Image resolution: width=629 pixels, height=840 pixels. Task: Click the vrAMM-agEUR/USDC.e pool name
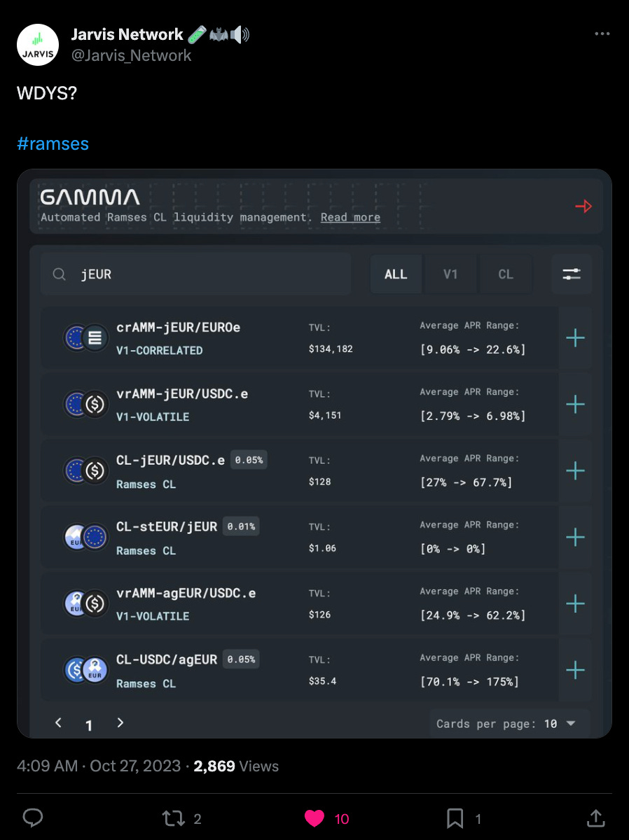pyautogui.click(x=186, y=593)
